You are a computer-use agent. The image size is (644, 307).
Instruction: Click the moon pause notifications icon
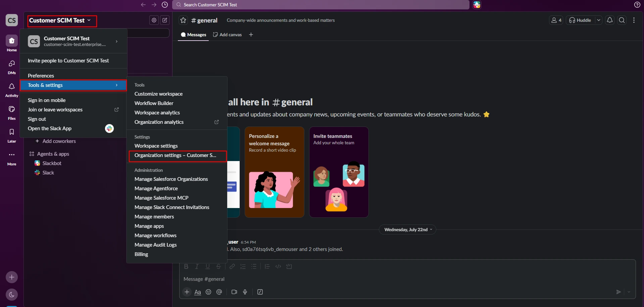coord(12,295)
